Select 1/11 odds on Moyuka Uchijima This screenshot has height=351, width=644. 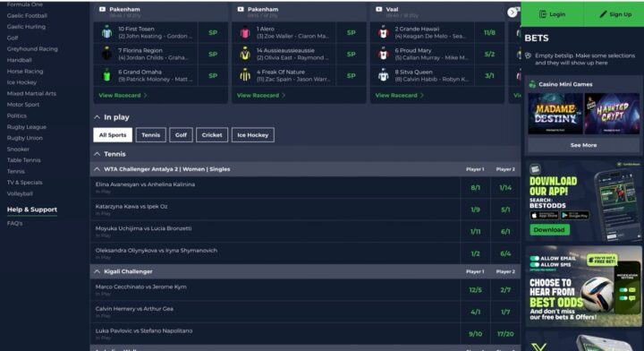[x=475, y=232]
